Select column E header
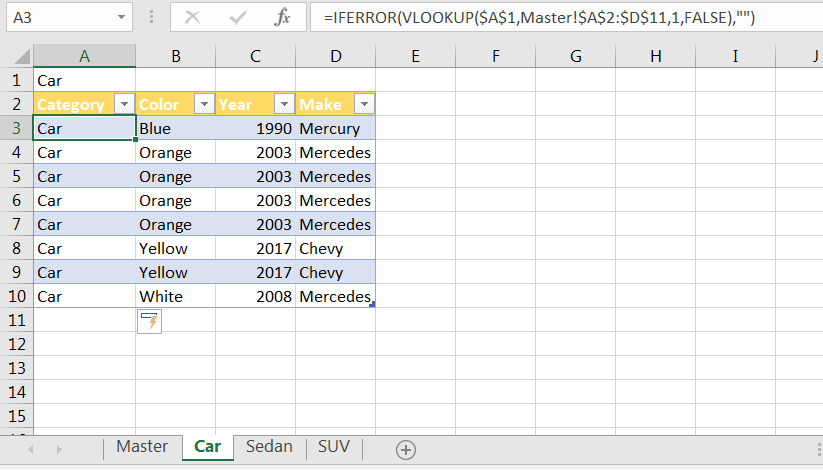 click(416, 56)
